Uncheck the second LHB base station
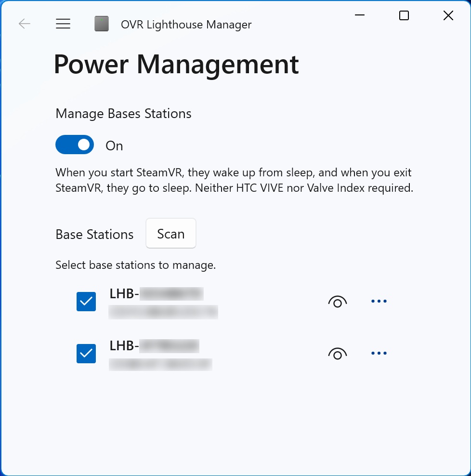This screenshot has width=471, height=476. (x=86, y=354)
